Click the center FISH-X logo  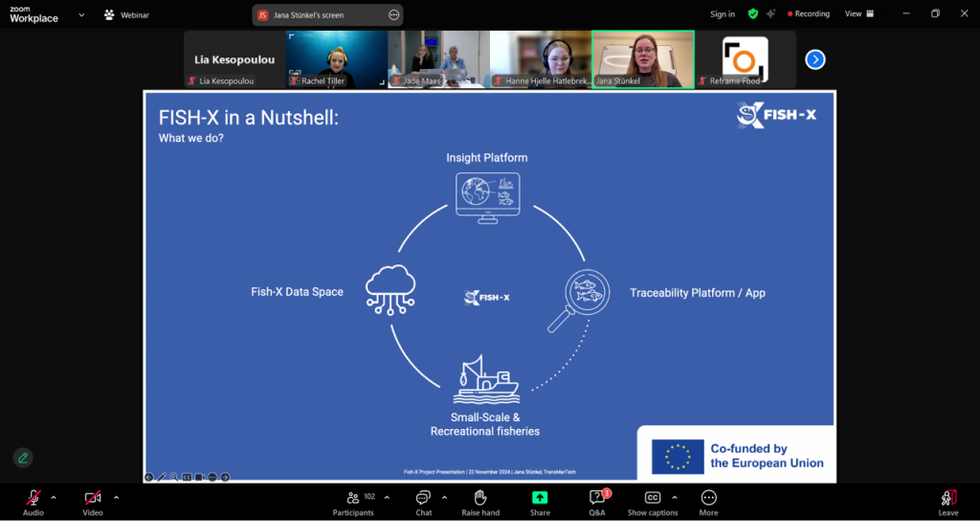pos(487,297)
